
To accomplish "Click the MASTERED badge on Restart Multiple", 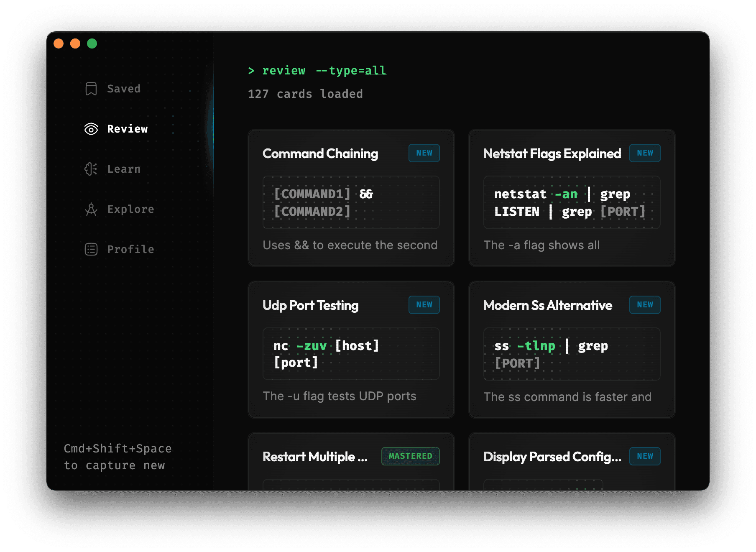I will coord(410,456).
